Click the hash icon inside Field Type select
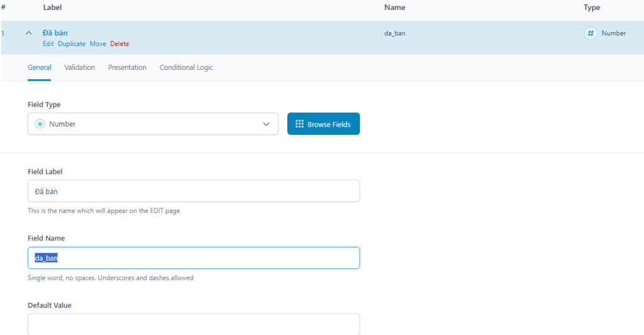This screenshot has width=644, height=335. 40,124
